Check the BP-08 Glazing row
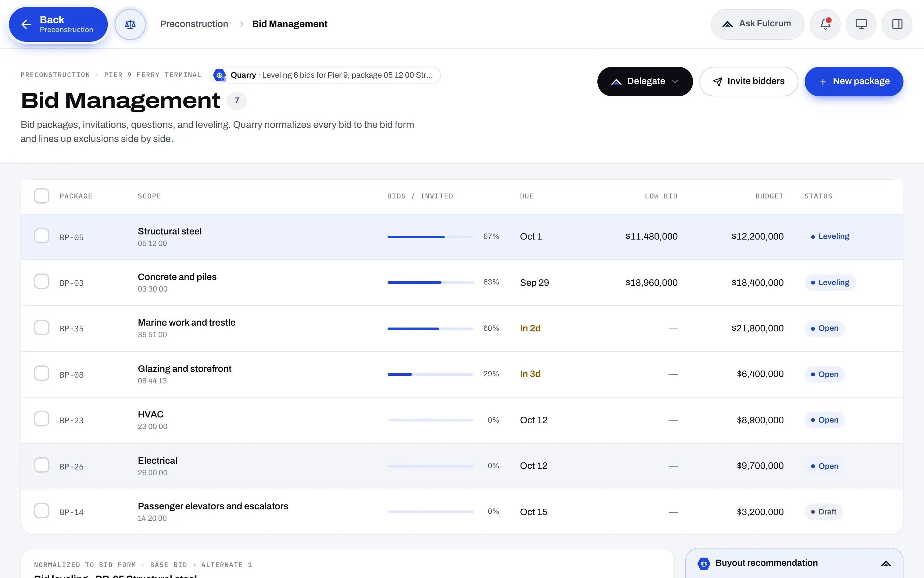The image size is (924, 578). [x=42, y=373]
